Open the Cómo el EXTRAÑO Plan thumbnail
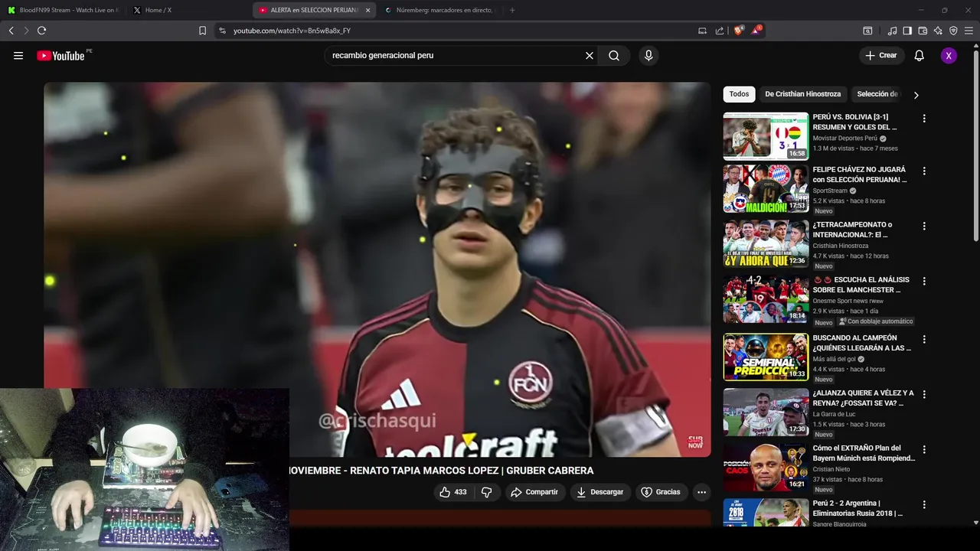 [766, 467]
